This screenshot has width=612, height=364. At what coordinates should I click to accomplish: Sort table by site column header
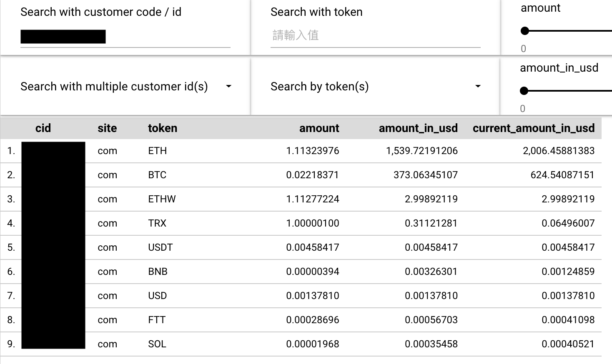107,128
